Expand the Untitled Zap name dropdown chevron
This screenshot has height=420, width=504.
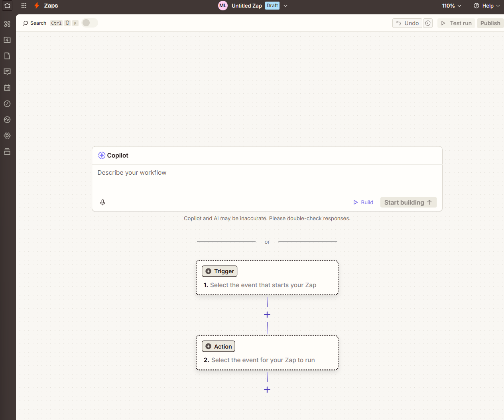[x=285, y=6]
